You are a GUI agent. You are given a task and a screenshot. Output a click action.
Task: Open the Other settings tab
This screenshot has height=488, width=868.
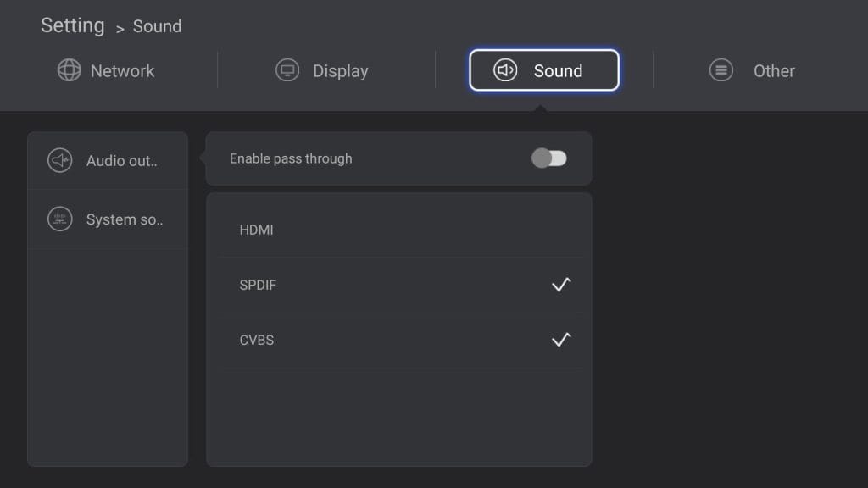752,71
